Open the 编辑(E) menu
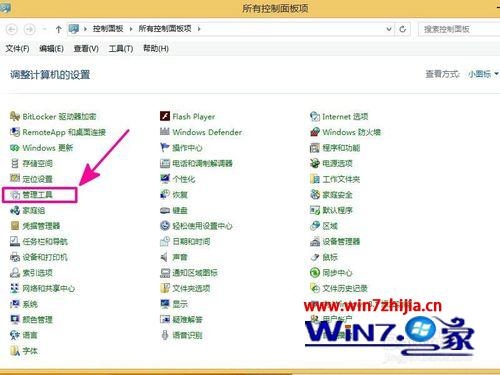This screenshot has height=375, width=500. point(51,49)
